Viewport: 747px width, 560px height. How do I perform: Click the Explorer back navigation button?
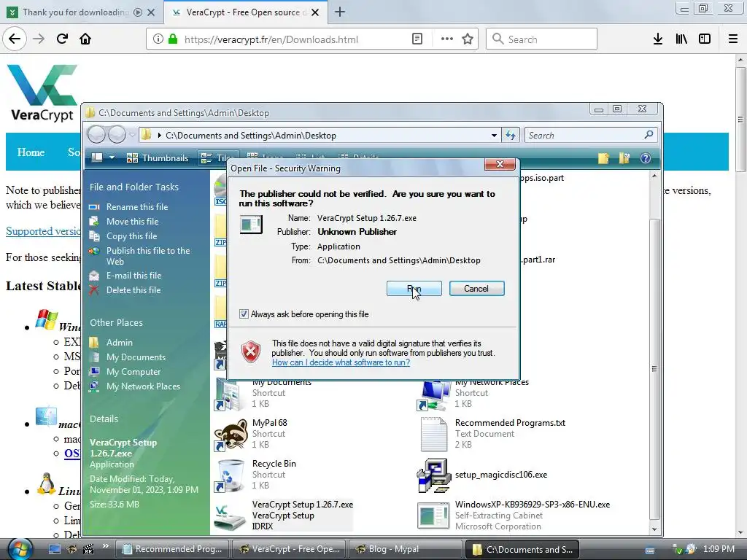pyautogui.click(x=96, y=135)
